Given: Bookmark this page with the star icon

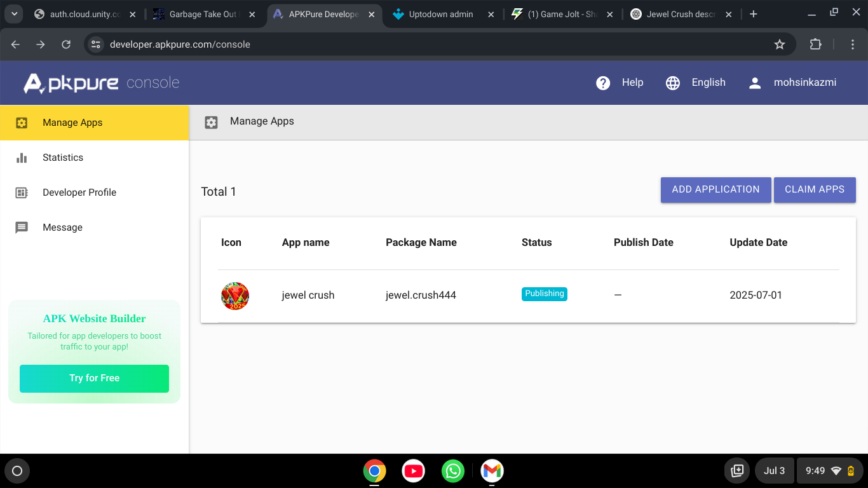Looking at the screenshot, I should (780, 44).
